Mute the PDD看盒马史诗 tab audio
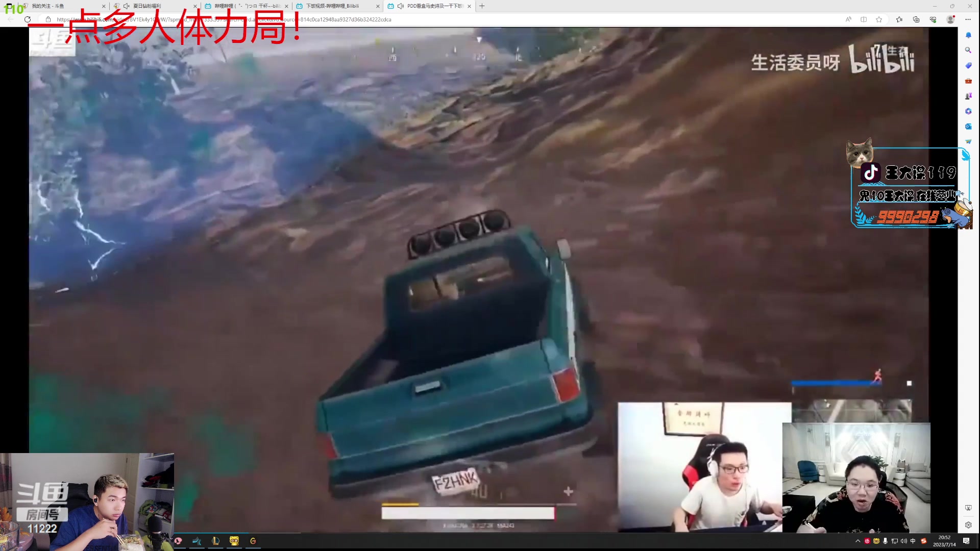The height and width of the screenshot is (551, 980). click(401, 6)
